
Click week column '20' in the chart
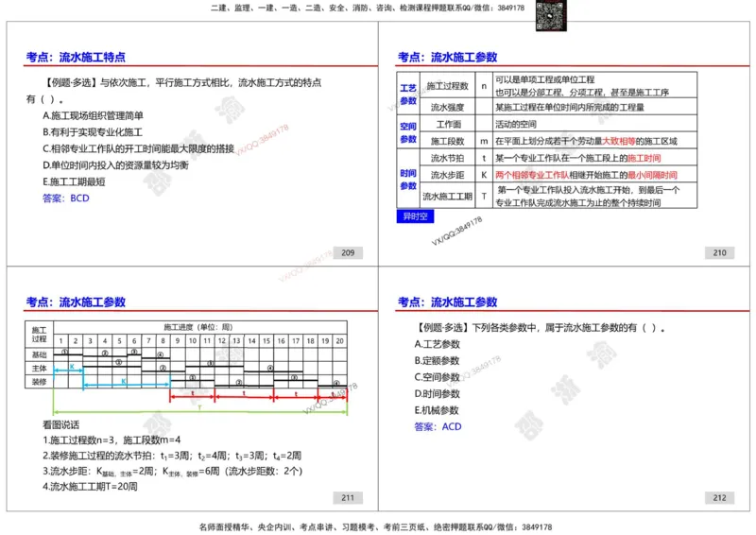coord(339,340)
